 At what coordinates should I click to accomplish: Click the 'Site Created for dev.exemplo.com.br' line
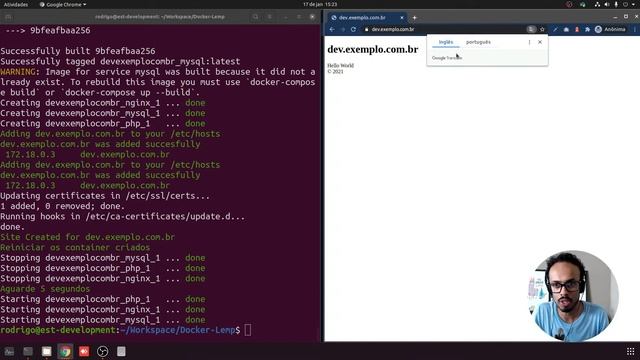coord(87,237)
